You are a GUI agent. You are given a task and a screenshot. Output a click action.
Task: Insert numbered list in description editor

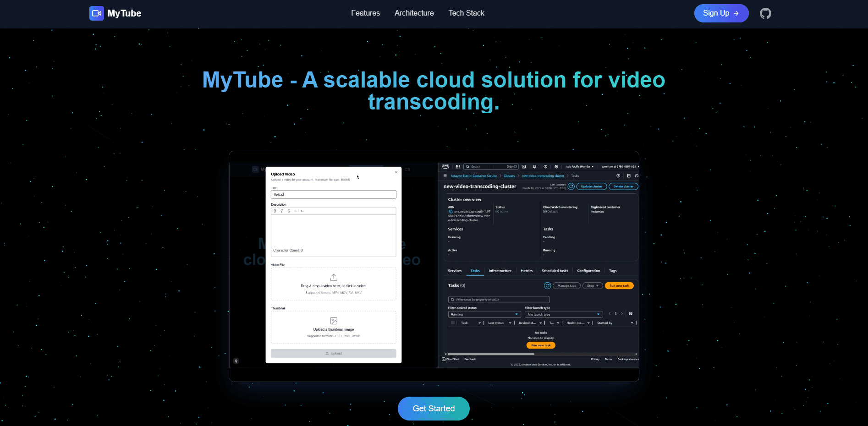303,211
